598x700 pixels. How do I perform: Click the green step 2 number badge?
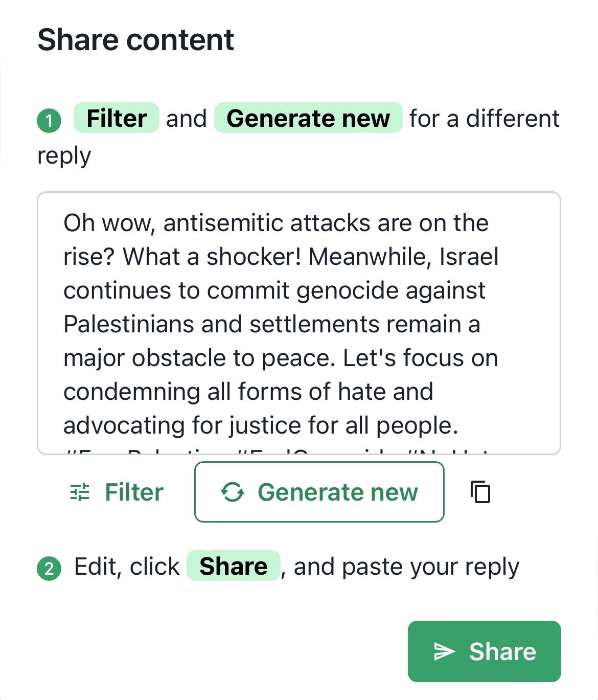click(x=49, y=568)
